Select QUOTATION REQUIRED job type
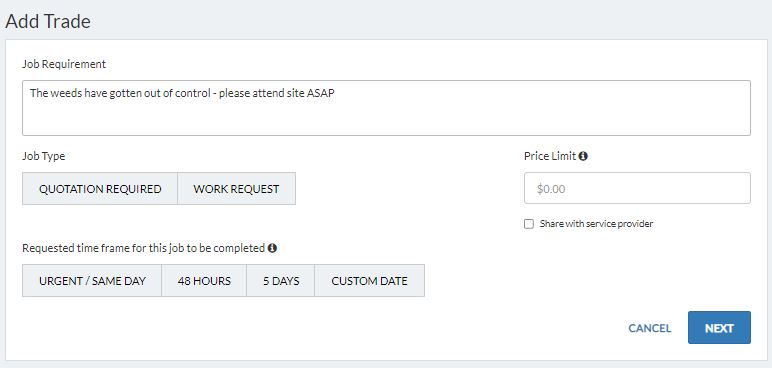The height and width of the screenshot is (368, 772). coord(100,189)
